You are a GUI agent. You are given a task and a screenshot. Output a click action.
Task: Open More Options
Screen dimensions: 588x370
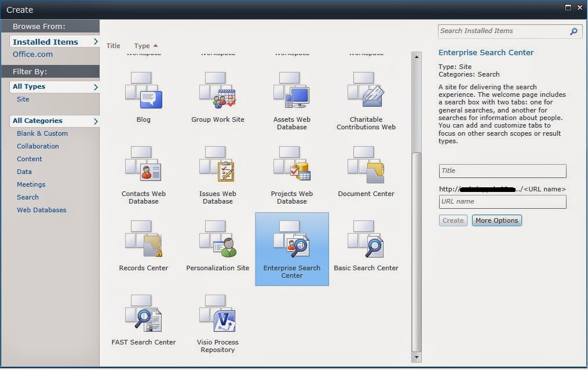tap(497, 220)
